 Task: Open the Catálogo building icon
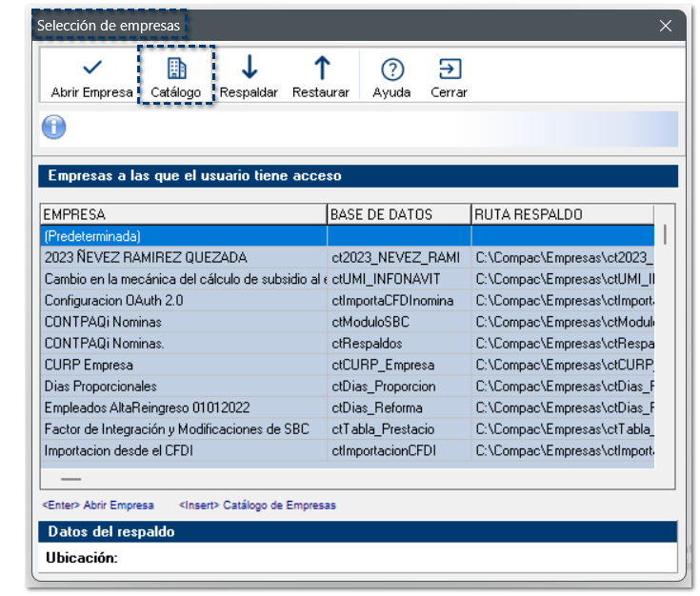[176, 69]
